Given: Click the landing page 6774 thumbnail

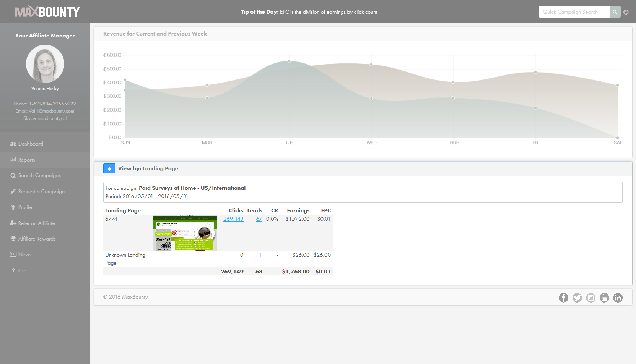Looking at the screenshot, I should point(185,233).
